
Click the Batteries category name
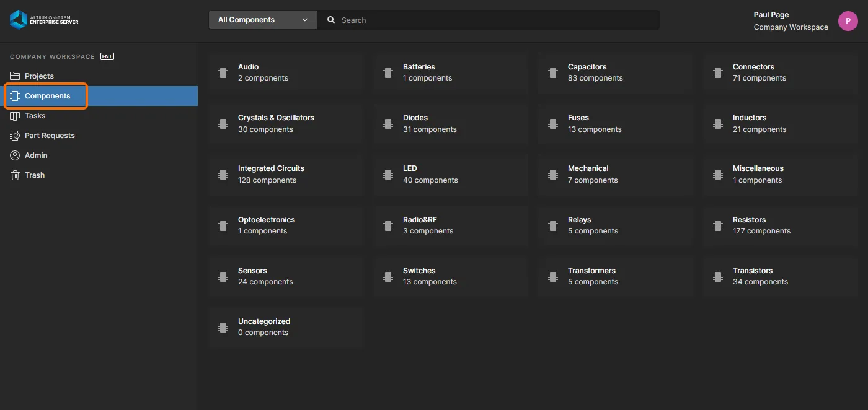[419, 67]
